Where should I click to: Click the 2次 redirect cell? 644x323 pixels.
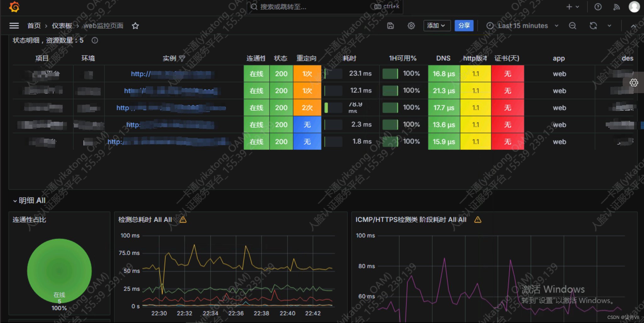point(307,108)
